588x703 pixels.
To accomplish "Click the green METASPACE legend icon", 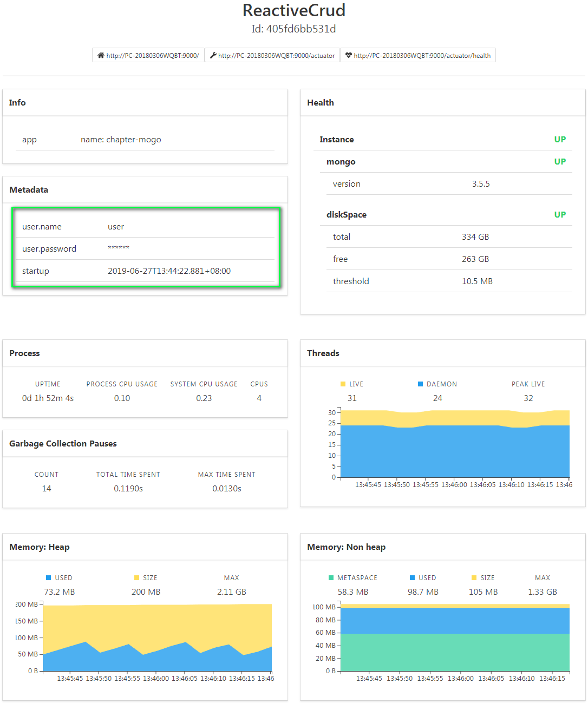I will (x=331, y=577).
